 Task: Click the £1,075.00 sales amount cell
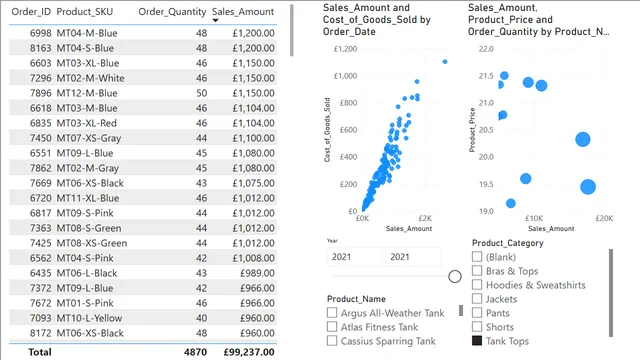click(x=253, y=183)
